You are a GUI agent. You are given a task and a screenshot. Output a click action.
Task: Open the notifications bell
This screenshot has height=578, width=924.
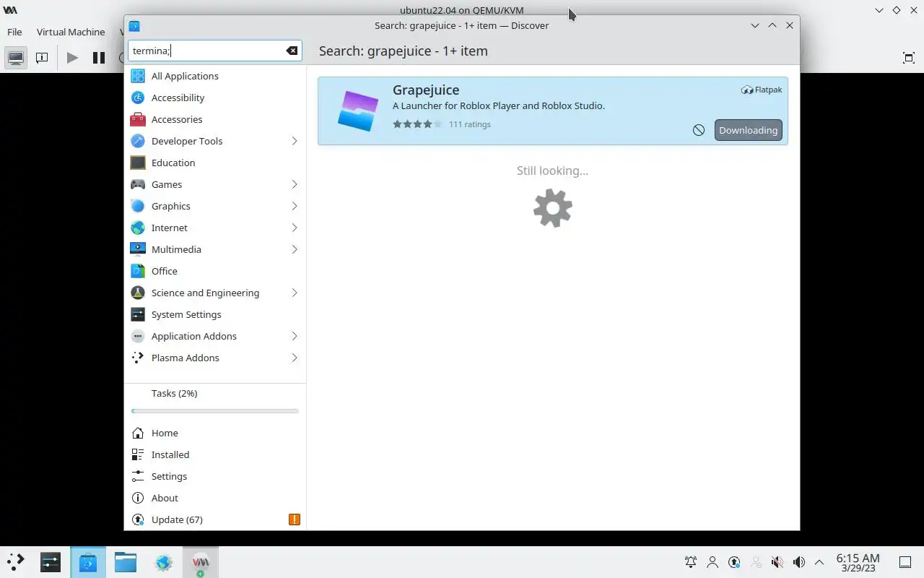click(691, 562)
